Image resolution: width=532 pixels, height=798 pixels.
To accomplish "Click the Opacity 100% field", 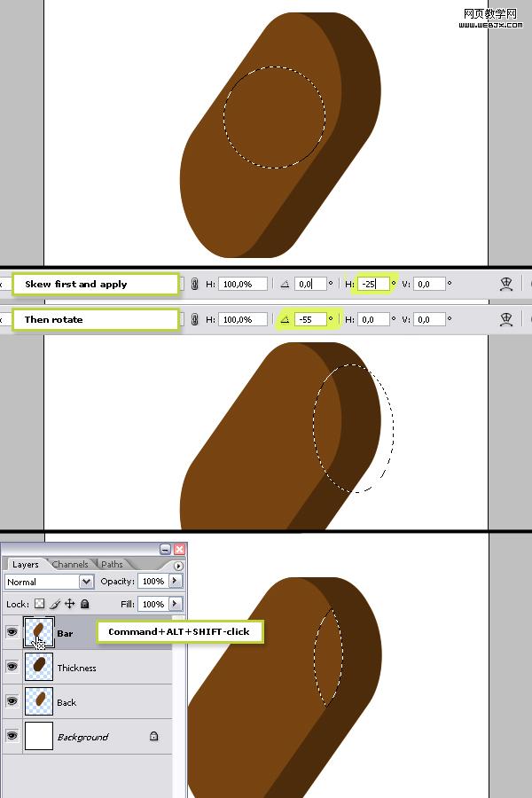I will click(x=153, y=581).
